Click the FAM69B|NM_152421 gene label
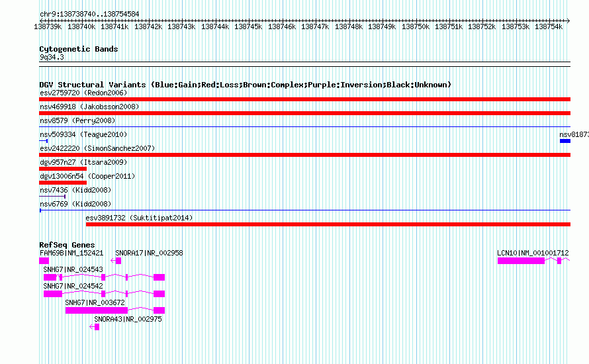 pos(71,253)
